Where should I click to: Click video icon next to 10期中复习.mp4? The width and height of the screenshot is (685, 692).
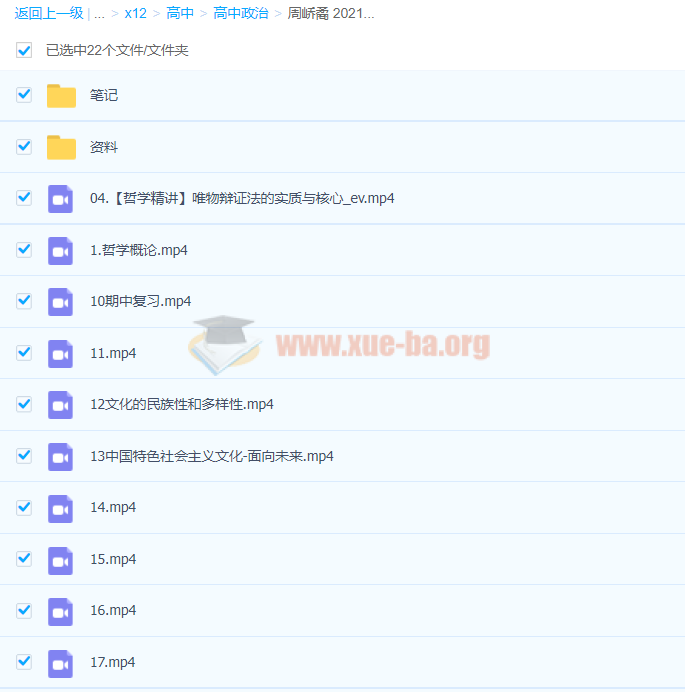click(61, 301)
